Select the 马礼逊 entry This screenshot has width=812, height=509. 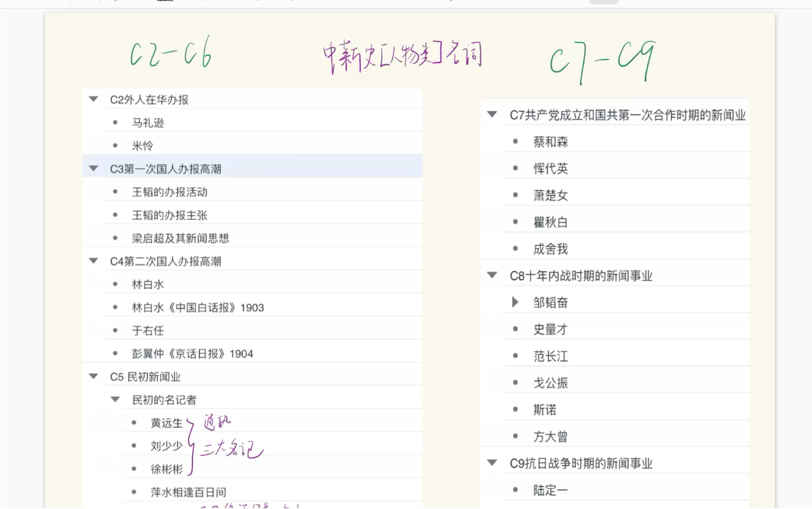[148, 123]
